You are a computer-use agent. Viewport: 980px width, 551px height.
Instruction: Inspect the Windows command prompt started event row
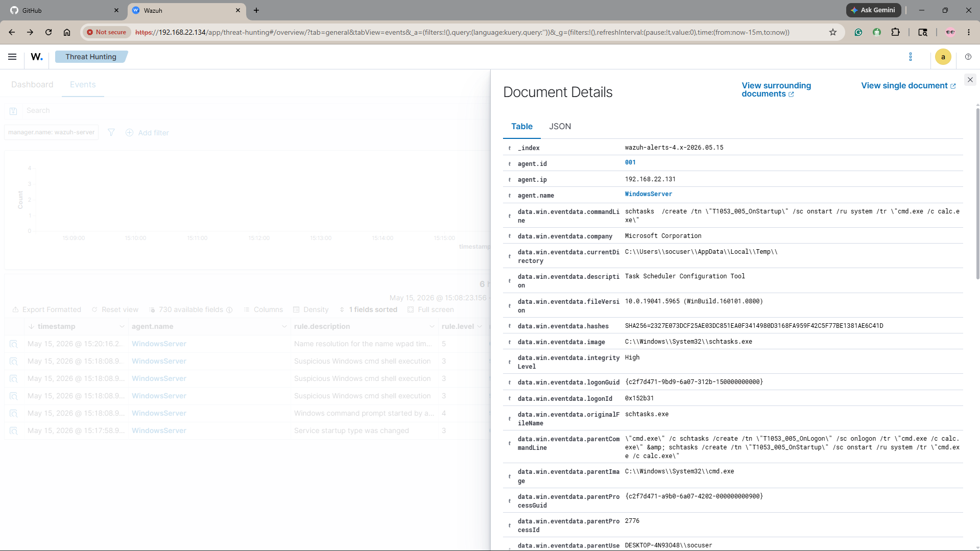coord(14,414)
